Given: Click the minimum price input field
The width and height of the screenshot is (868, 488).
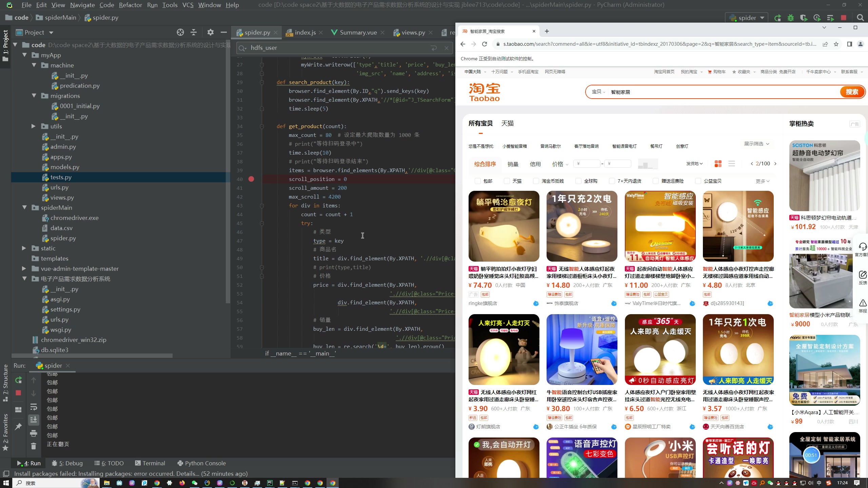Looking at the screenshot, I should point(587,164).
